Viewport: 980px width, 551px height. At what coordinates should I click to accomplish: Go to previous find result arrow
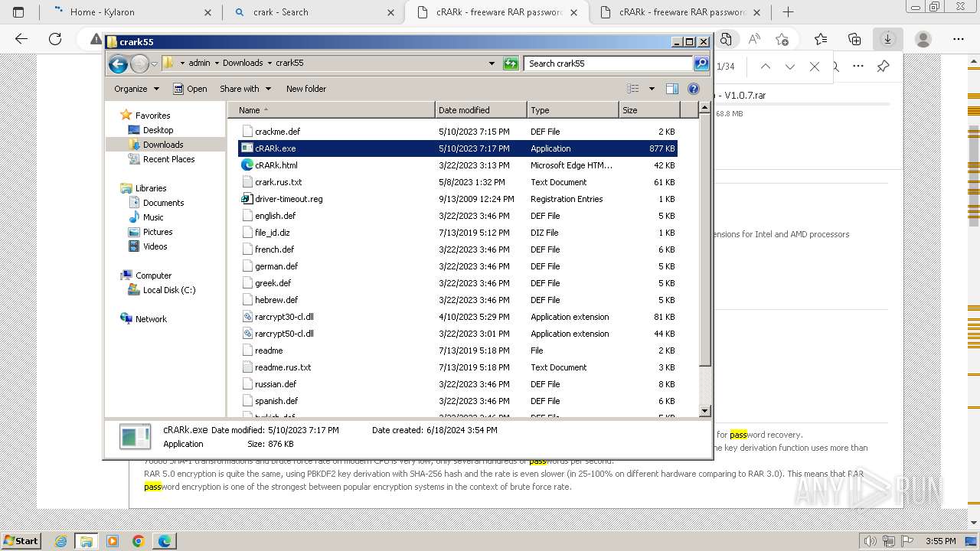[x=765, y=67]
